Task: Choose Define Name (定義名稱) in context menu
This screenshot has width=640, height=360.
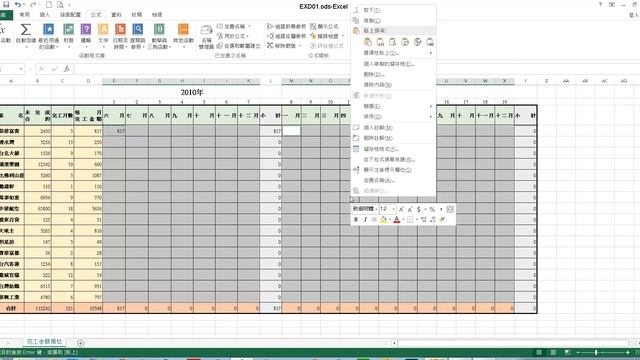Action: coord(393,180)
